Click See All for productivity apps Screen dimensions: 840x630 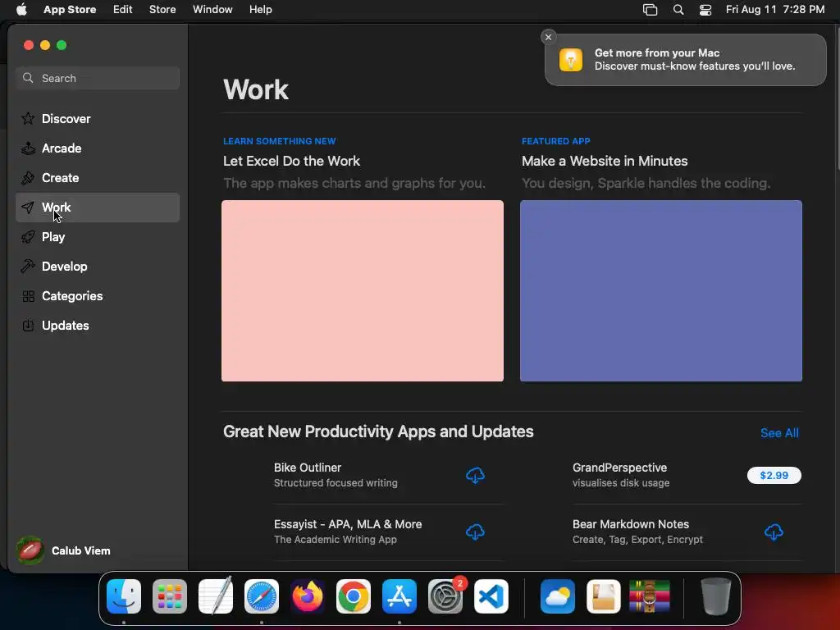coord(779,433)
